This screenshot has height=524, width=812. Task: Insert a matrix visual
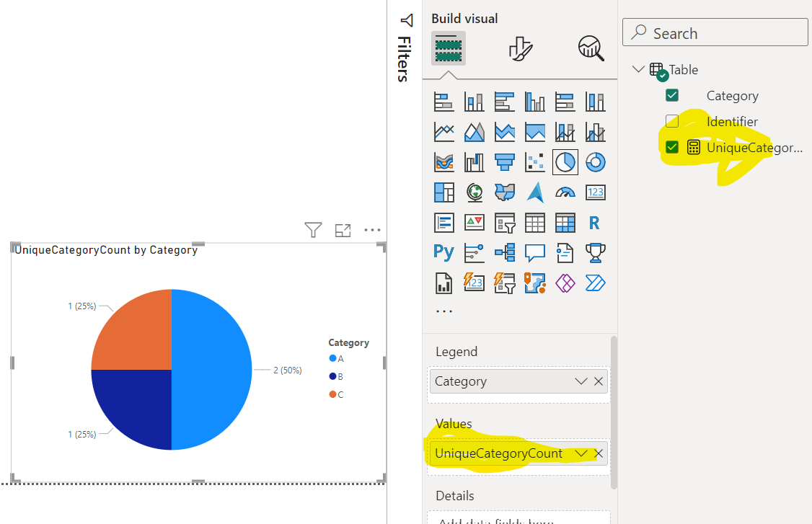point(565,223)
